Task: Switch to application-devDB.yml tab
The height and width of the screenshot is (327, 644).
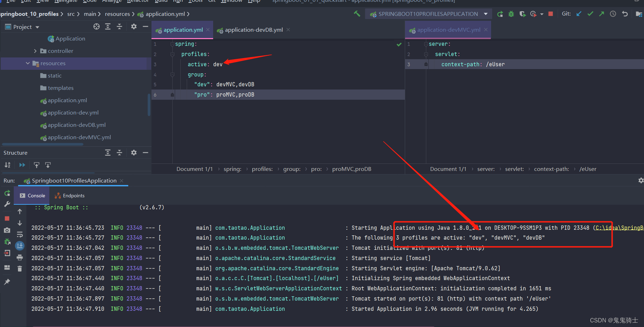Action: pos(254,30)
